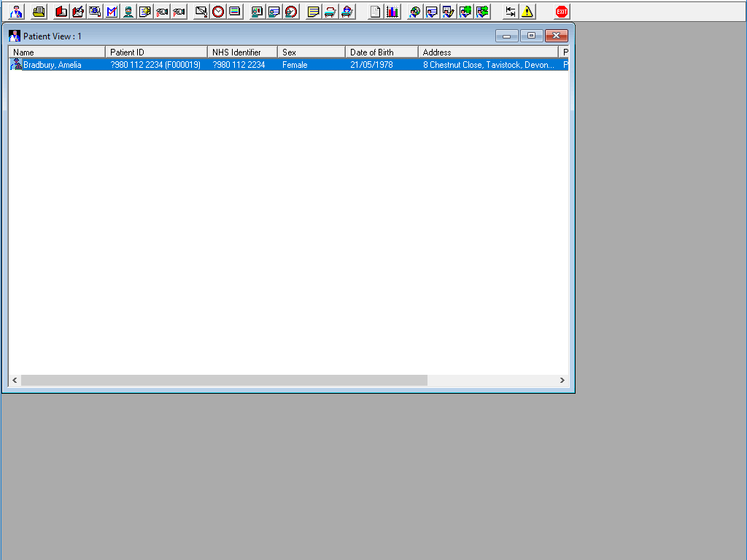Image resolution: width=747 pixels, height=560 pixels.
Task: Click the yellow printer toolbar icon
Action: [39, 12]
